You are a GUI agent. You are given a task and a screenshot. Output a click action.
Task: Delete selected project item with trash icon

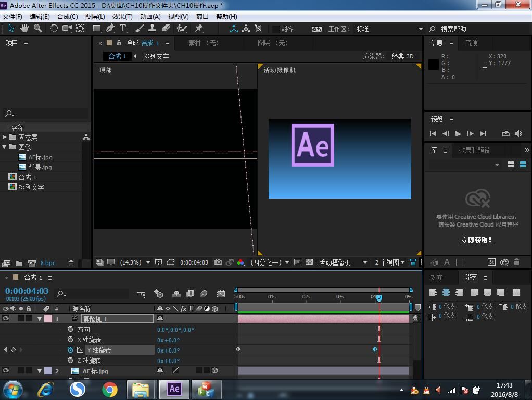click(71, 263)
